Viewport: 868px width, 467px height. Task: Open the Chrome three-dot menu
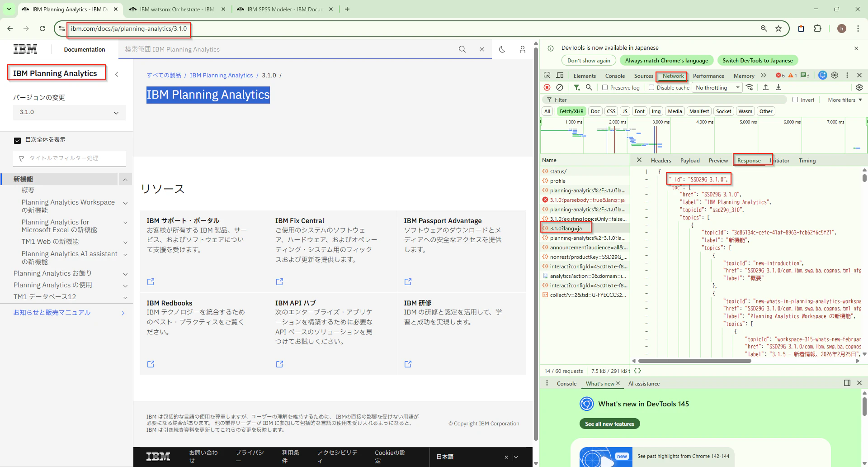858,29
